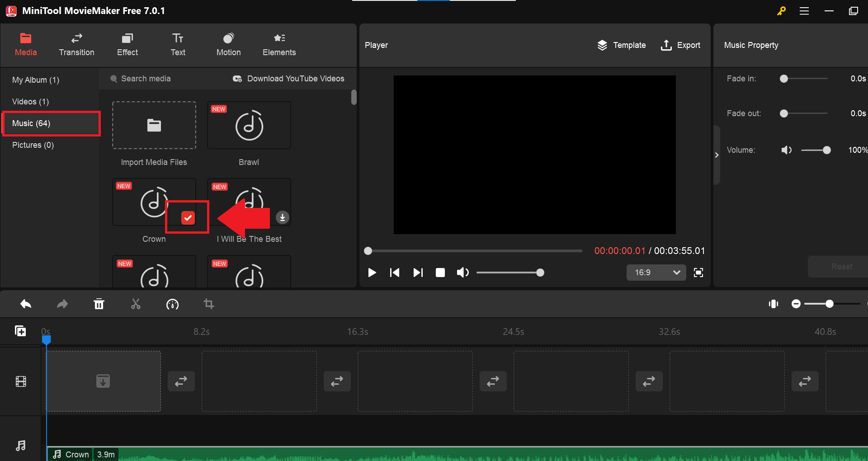868x461 pixels.
Task: Open the Text tab
Action: pyautogui.click(x=178, y=45)
